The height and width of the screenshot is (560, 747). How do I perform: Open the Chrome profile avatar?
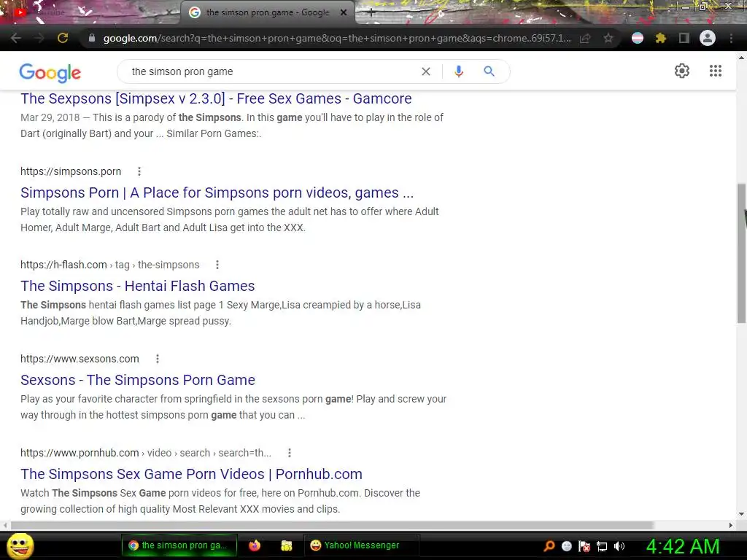pyautogui.click(x=708, y=38)
